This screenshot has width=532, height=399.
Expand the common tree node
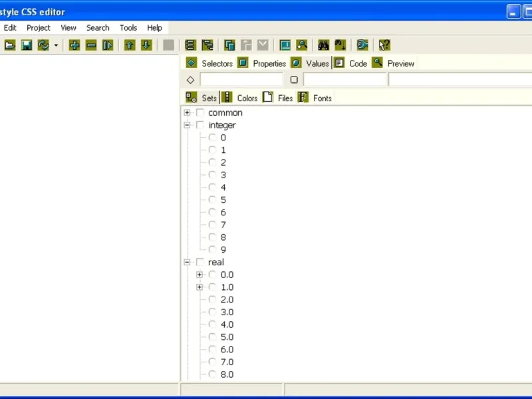coord(187,112)
